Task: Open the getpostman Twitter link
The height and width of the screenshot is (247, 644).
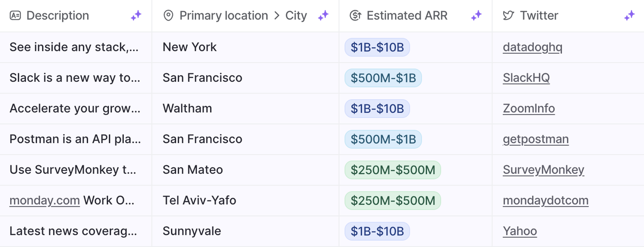Action: pos(536,139)
